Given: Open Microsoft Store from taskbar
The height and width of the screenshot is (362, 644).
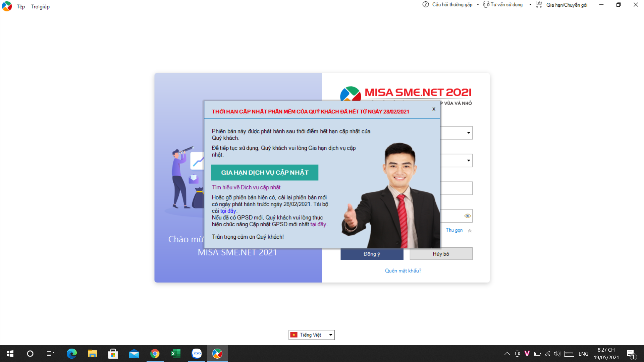Looking at the screenshot, I should coord(113,354).
